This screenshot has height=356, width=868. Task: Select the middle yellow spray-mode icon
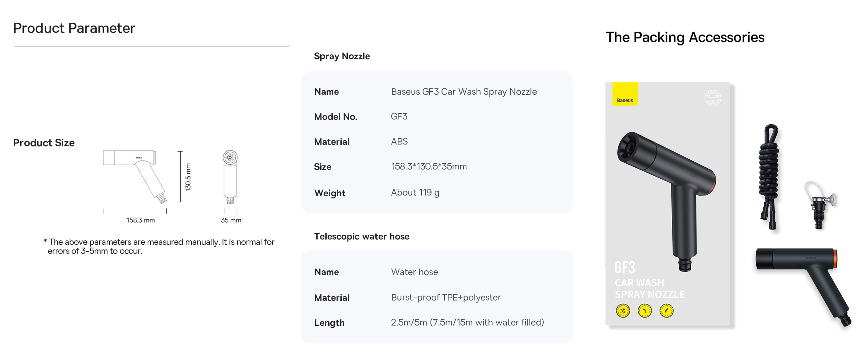pos(644,310)
